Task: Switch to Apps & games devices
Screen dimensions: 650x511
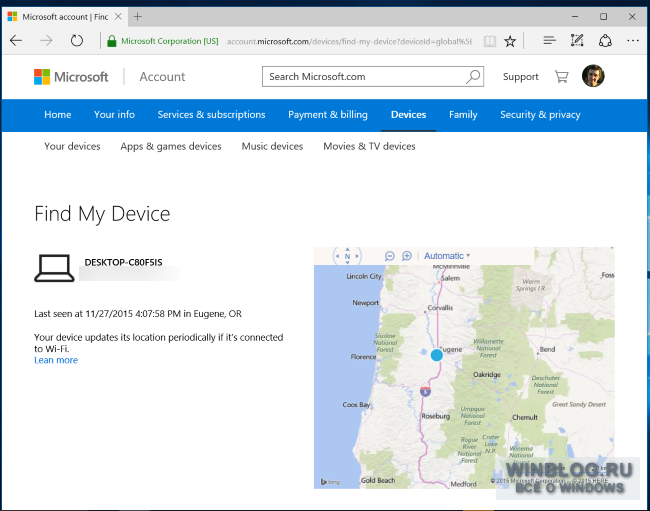Action: [x=171, y=146]
